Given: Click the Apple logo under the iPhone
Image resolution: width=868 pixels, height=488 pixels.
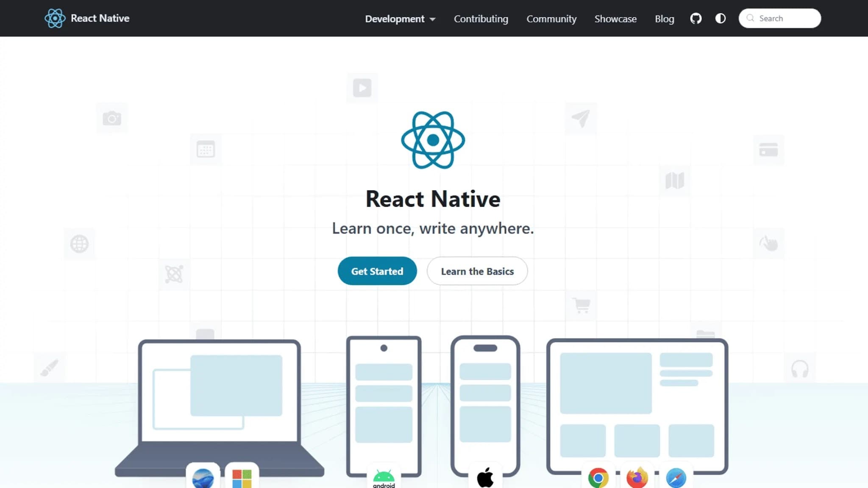Looking at the screenshot, I should pyautogui.click(x=485, y=477).
